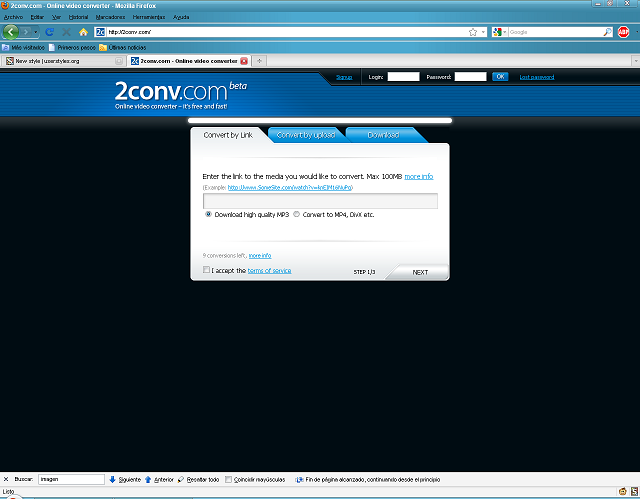Switch to the New style userstyles.org tab
Viewport: 640px width, 499px height.
pos(64,61)
